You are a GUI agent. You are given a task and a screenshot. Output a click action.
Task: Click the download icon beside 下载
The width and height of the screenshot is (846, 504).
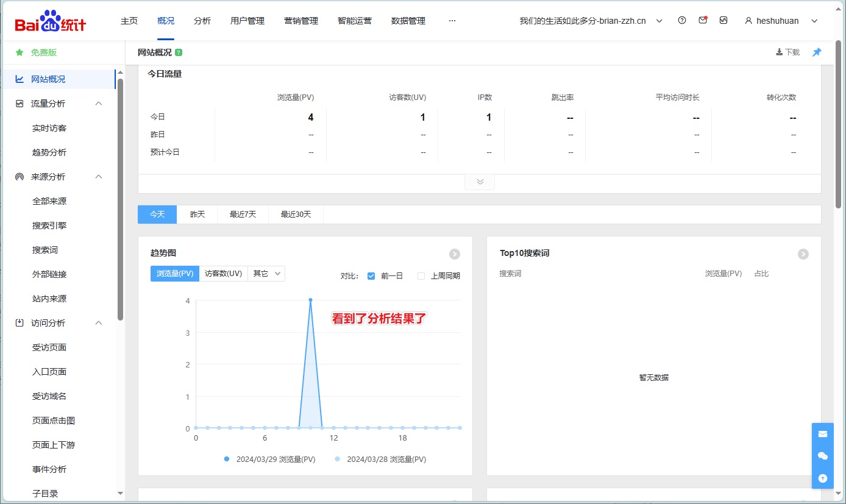coord(779,52)
